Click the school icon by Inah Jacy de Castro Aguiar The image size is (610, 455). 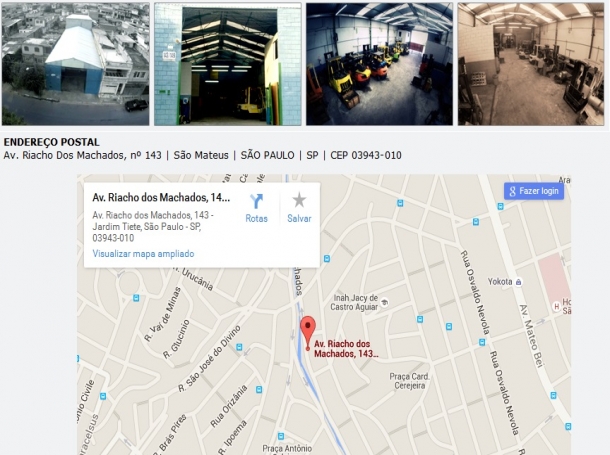coord(384,302)
